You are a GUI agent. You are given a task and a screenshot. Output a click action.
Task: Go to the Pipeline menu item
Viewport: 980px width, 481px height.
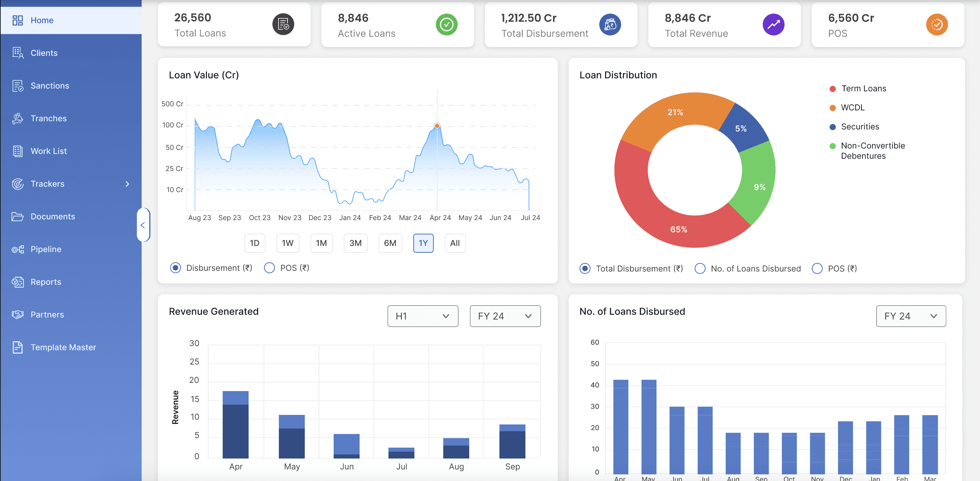pos(46,249)
